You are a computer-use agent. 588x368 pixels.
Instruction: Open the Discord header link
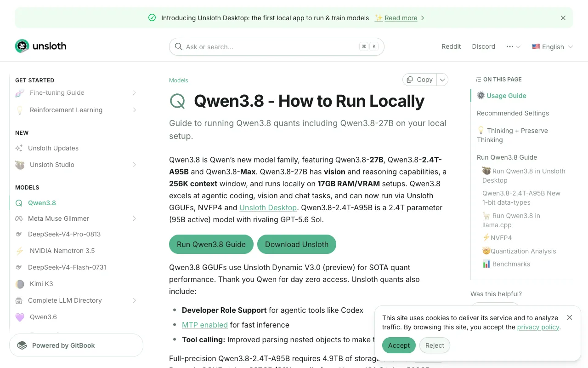point(484,46)
